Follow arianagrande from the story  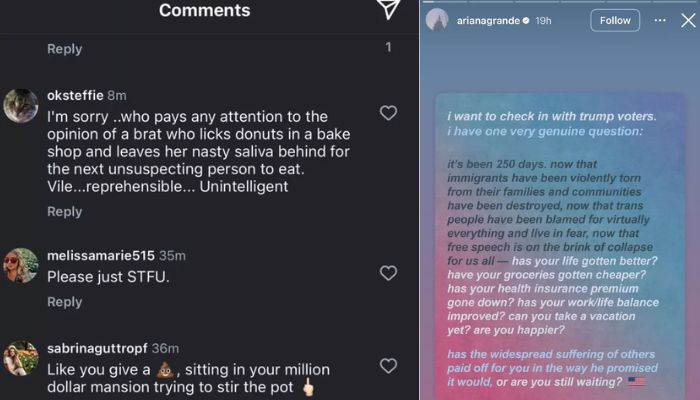(x=615, y=20)
